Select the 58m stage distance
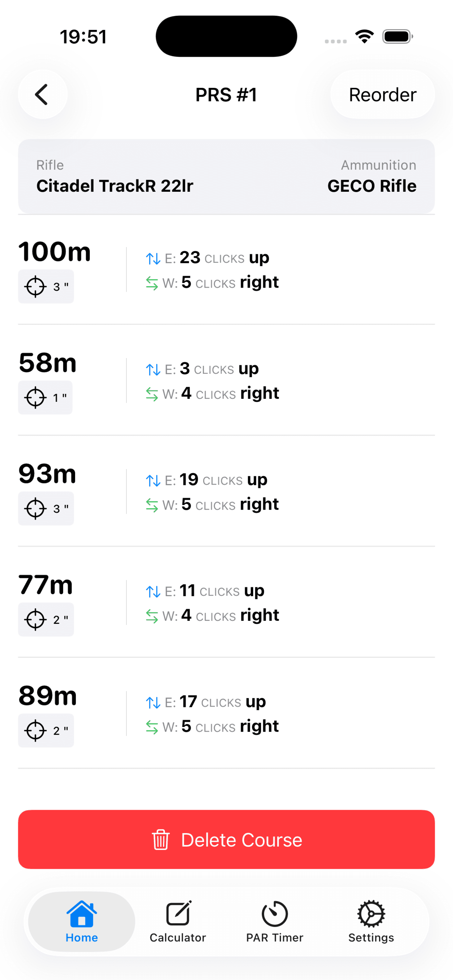 pyautogui.click(x=47, y=362)
